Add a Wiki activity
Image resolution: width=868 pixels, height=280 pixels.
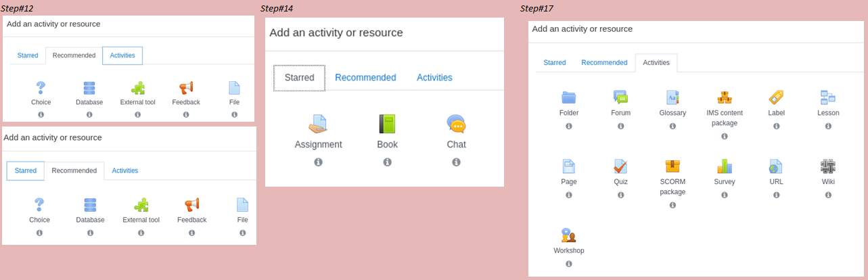(828, 166)
